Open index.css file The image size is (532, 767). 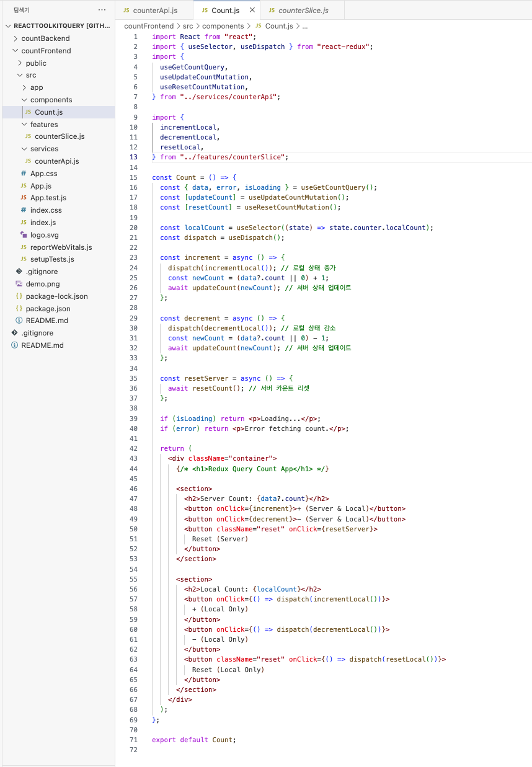point(58,210)
